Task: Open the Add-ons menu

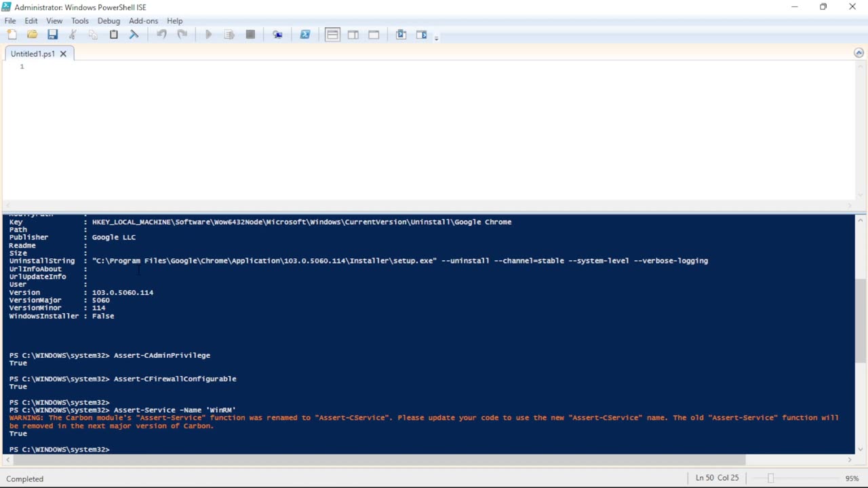Action: click(144, 21)
